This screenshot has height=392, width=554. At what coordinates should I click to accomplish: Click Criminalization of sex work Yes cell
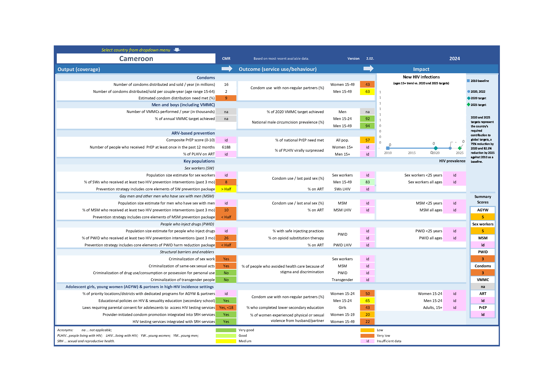click(226, 259)
